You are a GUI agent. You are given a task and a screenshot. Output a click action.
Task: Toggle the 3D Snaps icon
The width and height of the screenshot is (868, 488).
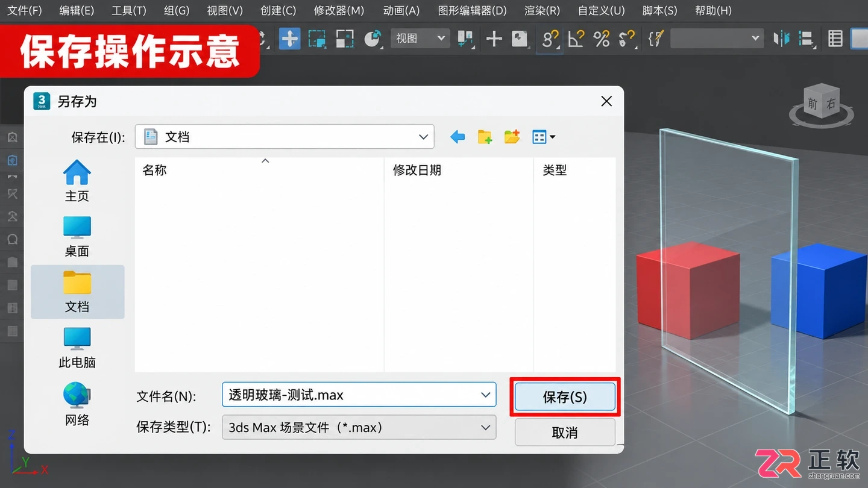(x=550, y=39)
